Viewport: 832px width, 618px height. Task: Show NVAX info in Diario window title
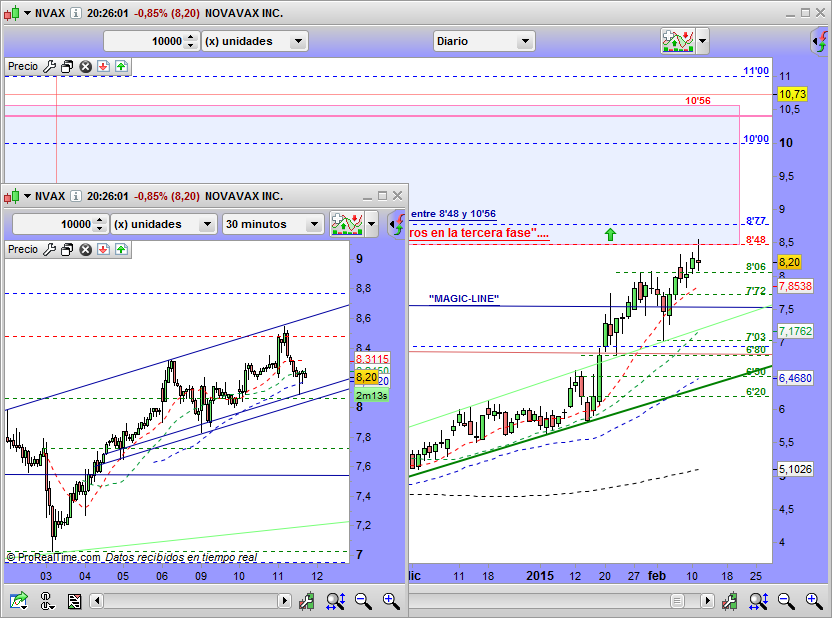pyautogui.click(x=76, y=13)
